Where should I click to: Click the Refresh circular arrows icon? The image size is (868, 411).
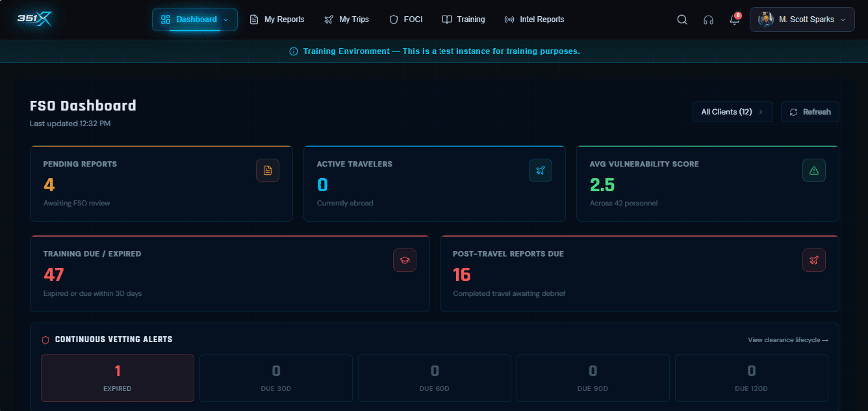[793, 112]
